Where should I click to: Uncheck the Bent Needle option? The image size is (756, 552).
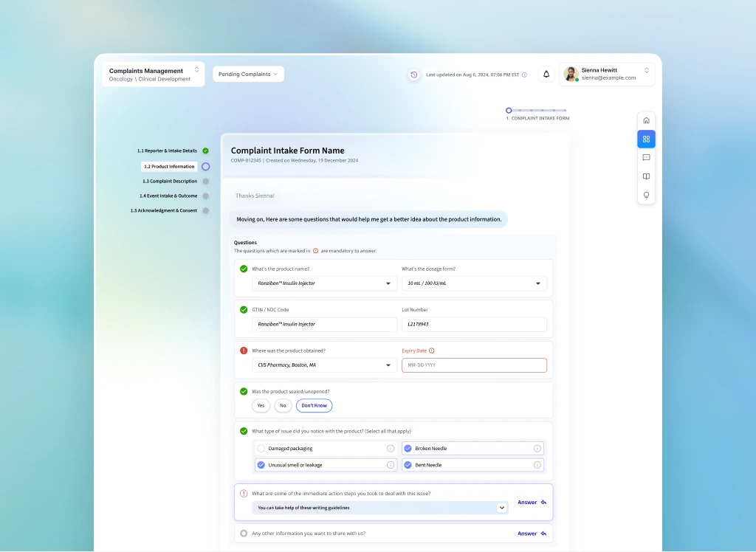pyautogui.click(x=408, y=465)
